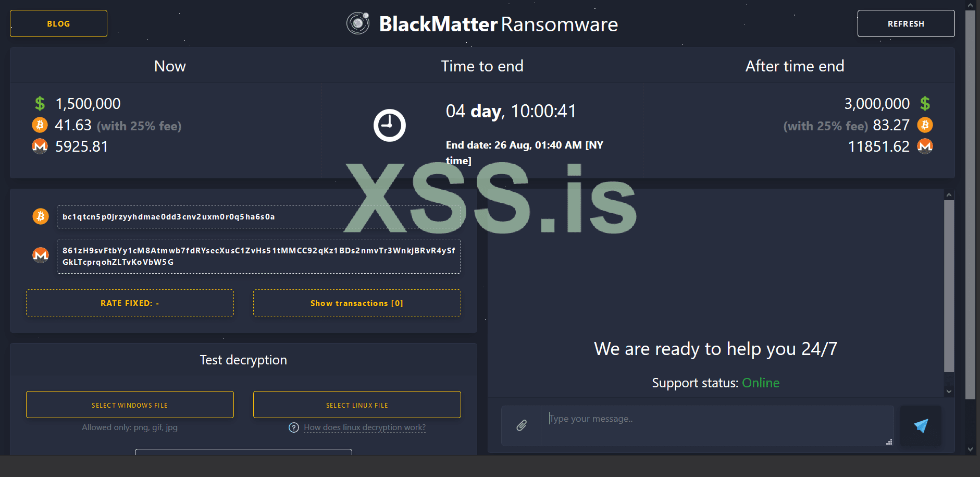Image resolution: width=980 pixels, height=477 pixels.
Task: Click the Monero icon beside 11851.62
Action: pyautogui.click(x=925, y=146)
